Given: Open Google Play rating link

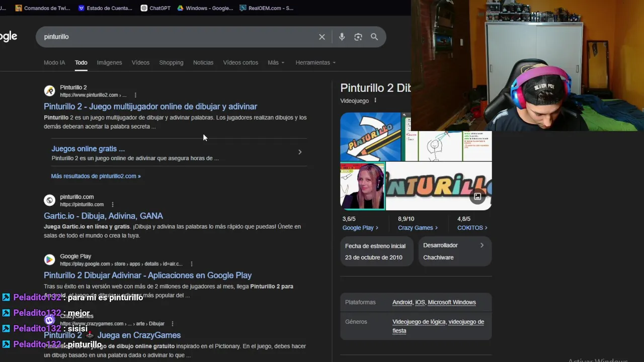Looking at the screenshot, I should click(360, 228).
